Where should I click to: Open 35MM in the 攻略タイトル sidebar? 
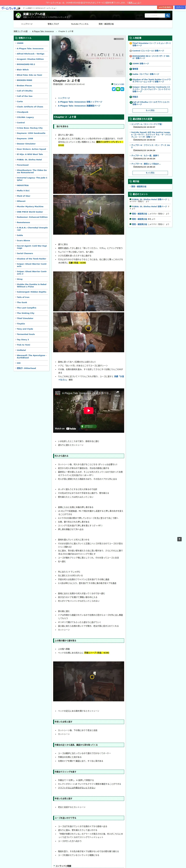[20, 43]
